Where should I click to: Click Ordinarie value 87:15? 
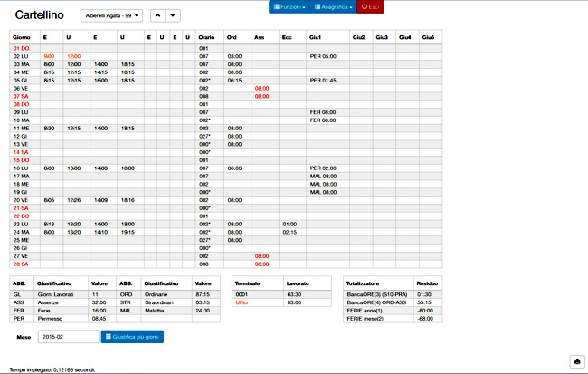203,295
